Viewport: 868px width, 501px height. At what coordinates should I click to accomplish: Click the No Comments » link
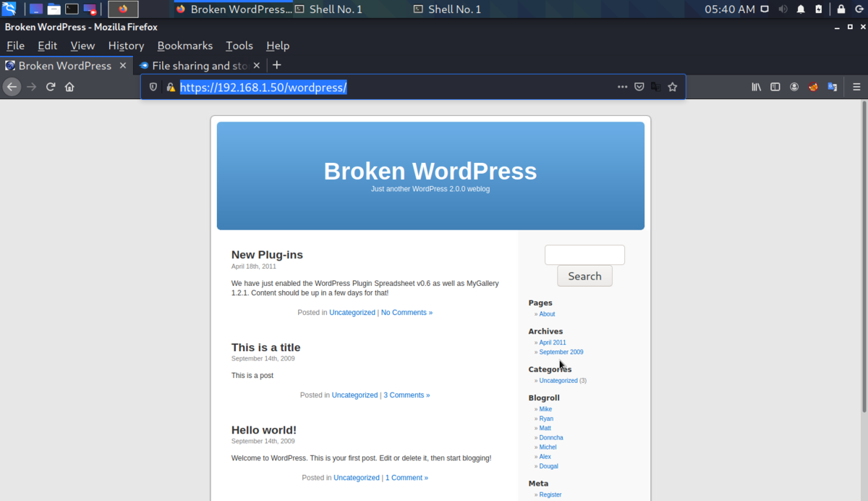pyautogui.click(x=407, y=313)
